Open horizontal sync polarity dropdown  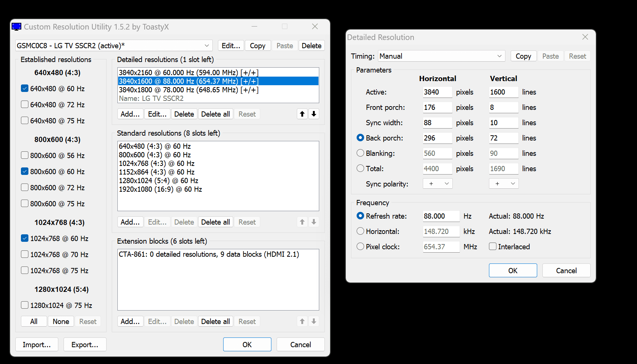click(438, 183)
